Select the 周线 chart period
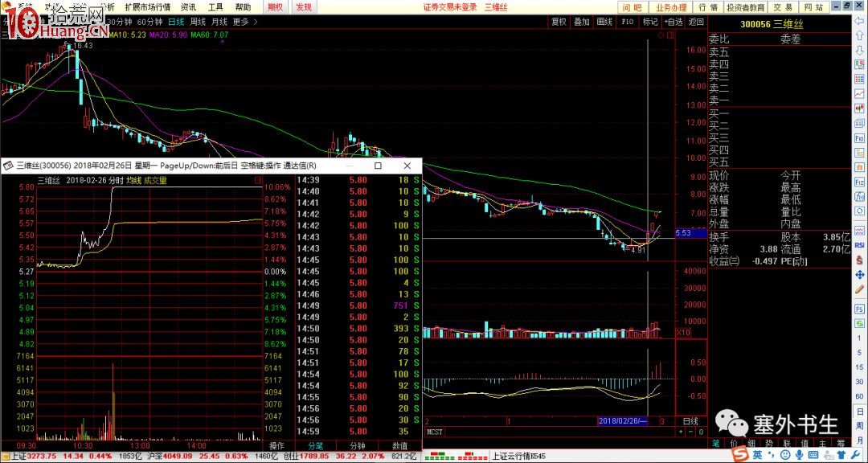 point(199,23)
